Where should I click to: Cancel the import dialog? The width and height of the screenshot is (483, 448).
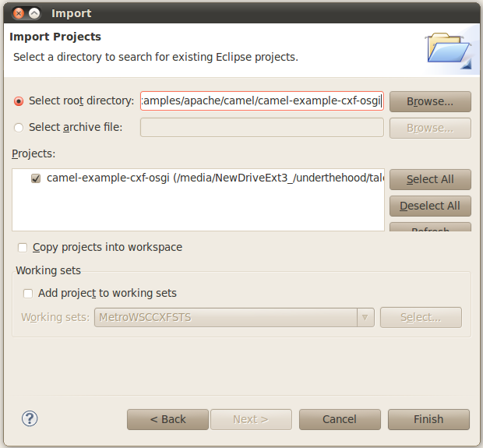[x=340, y=419]
